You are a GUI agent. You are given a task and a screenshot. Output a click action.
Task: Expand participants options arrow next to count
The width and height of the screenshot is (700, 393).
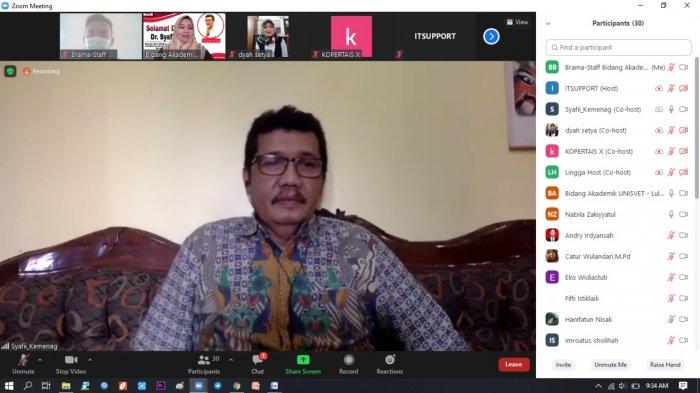(231, 360)
